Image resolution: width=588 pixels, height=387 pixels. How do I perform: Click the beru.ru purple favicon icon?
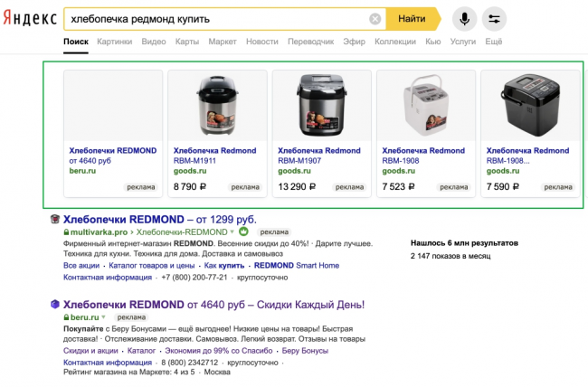(x=55, y=305)
